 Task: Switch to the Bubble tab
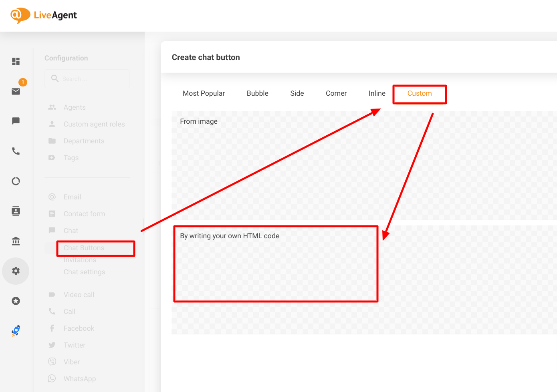pos(257,93)
